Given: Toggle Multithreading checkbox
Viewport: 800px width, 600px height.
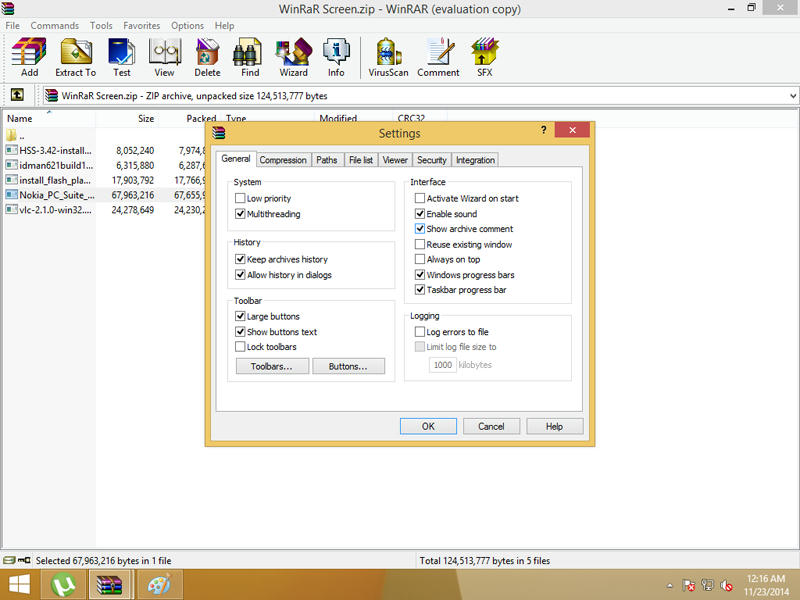Looking at the screenshot, I should click(x=240, y=214).
